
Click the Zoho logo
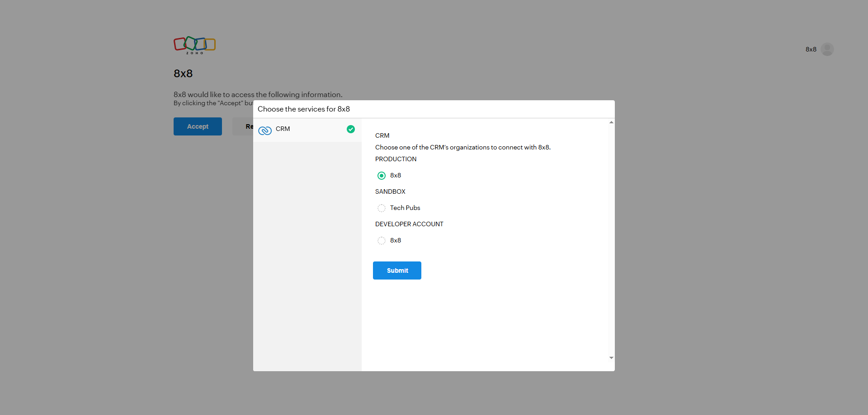[194, 45]
